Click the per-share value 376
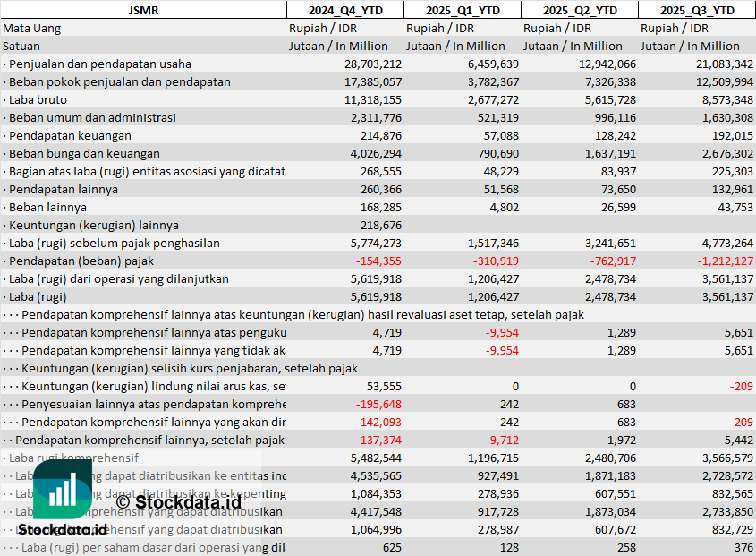The image size is (756, 556). click(x=743, y=547)
